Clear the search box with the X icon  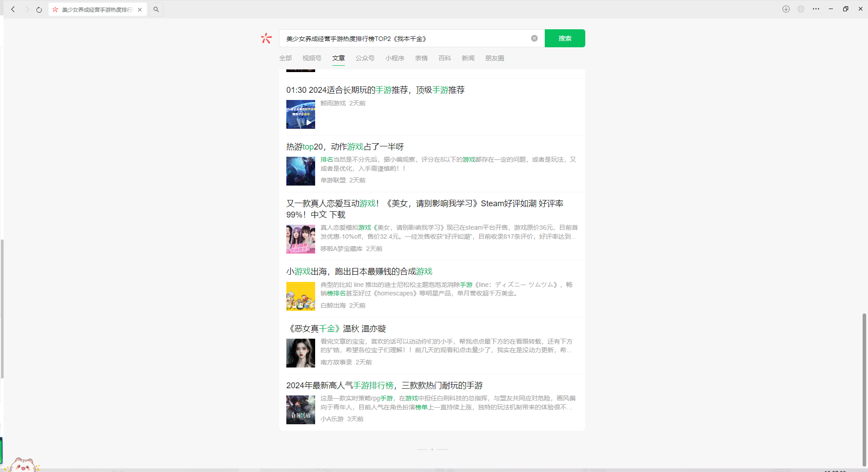pos(534,38)
